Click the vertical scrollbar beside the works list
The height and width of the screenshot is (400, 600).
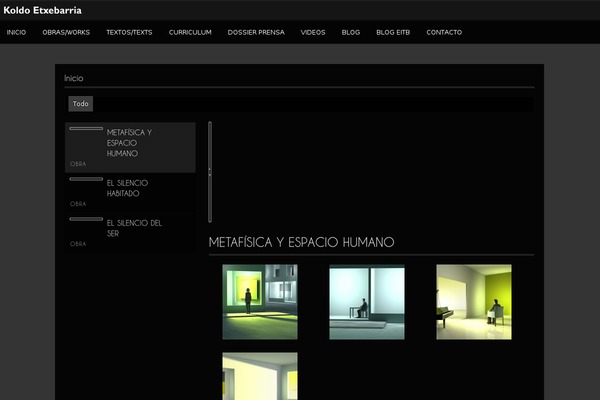[x=210, y=172]
